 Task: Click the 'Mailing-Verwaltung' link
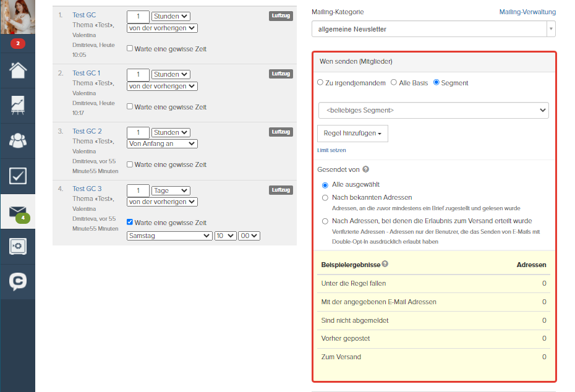coord(527,12)
